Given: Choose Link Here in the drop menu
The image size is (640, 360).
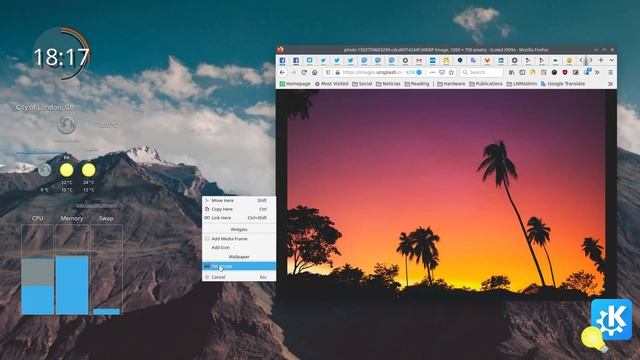Looking at the screenshot, I should pos(239,218).
